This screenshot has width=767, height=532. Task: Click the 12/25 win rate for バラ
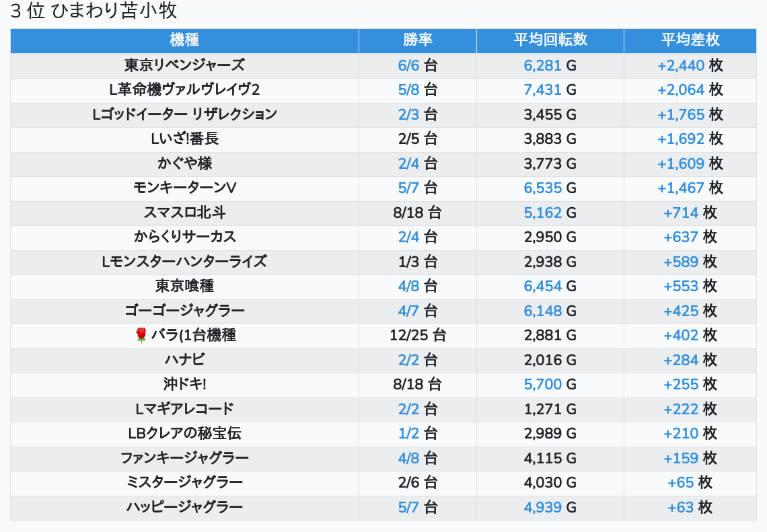(408, 335)
